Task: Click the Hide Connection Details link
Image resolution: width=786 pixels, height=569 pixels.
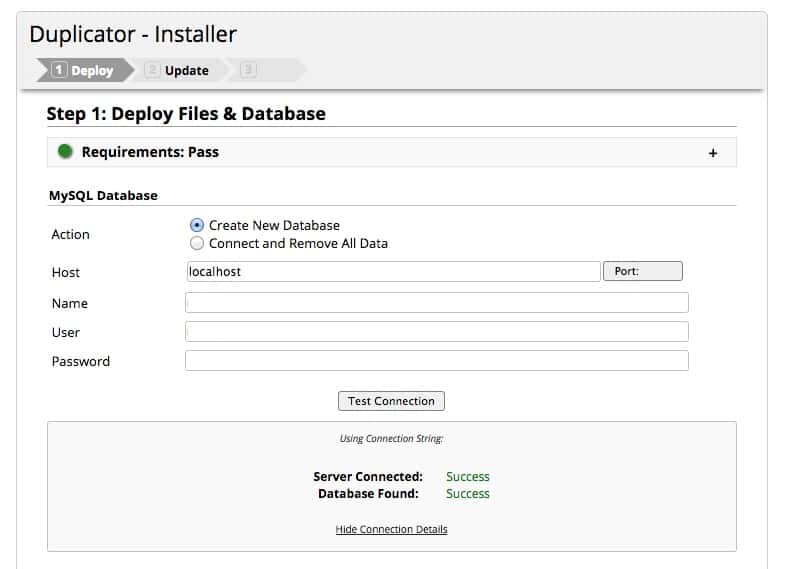Action: [391, 529]
